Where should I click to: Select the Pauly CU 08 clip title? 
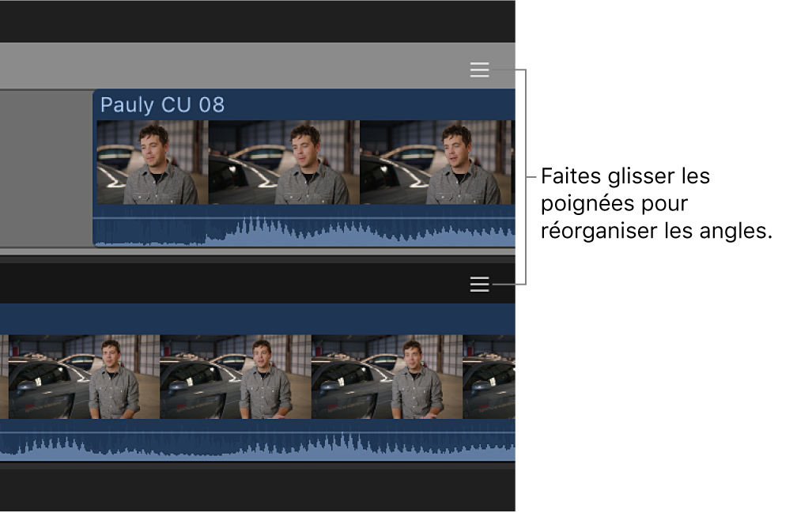[x=162, y=105]
